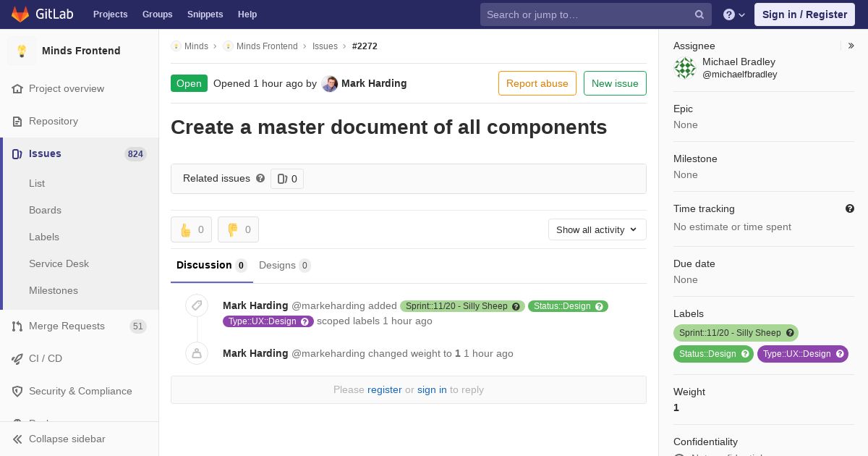Viewport: 868px width, 456px height.
Task: Click help icon on activity Sprint label
Action: coord(516,306)
